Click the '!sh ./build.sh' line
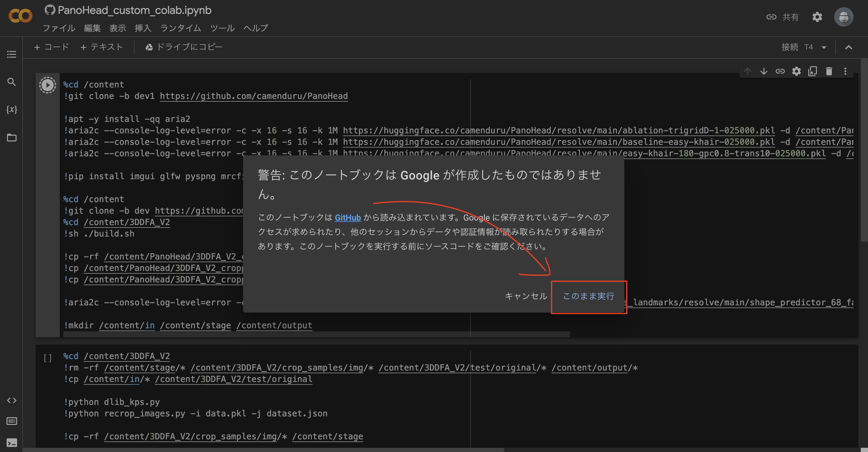 (x=99, y=234)
